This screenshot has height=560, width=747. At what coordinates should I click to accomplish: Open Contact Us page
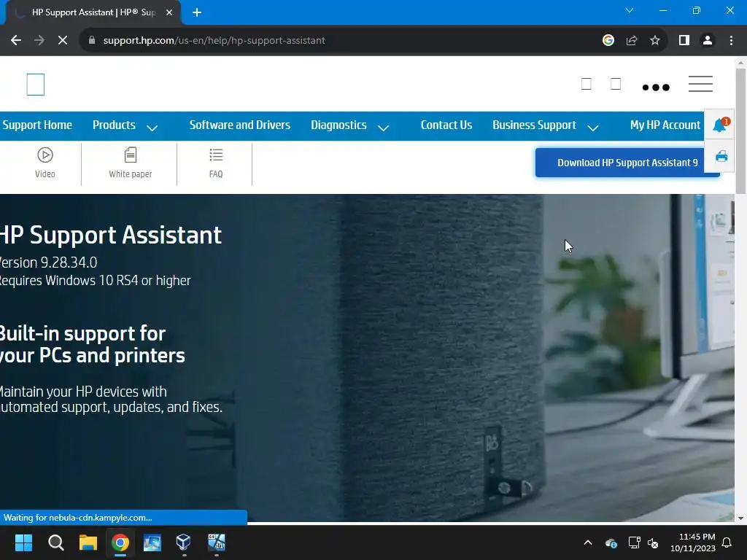click(x=446, y=125)
